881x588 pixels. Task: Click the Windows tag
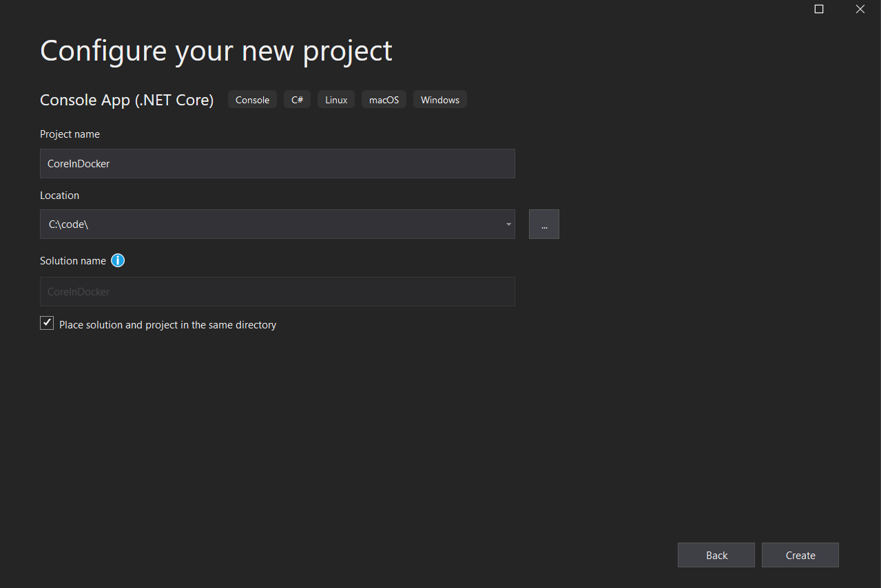point(439,100)
